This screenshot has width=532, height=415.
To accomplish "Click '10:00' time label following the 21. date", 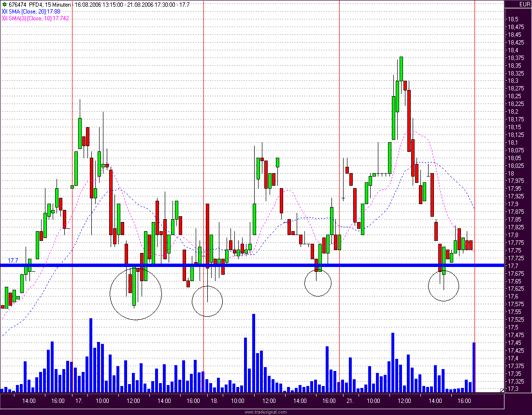I will [373, 401].
